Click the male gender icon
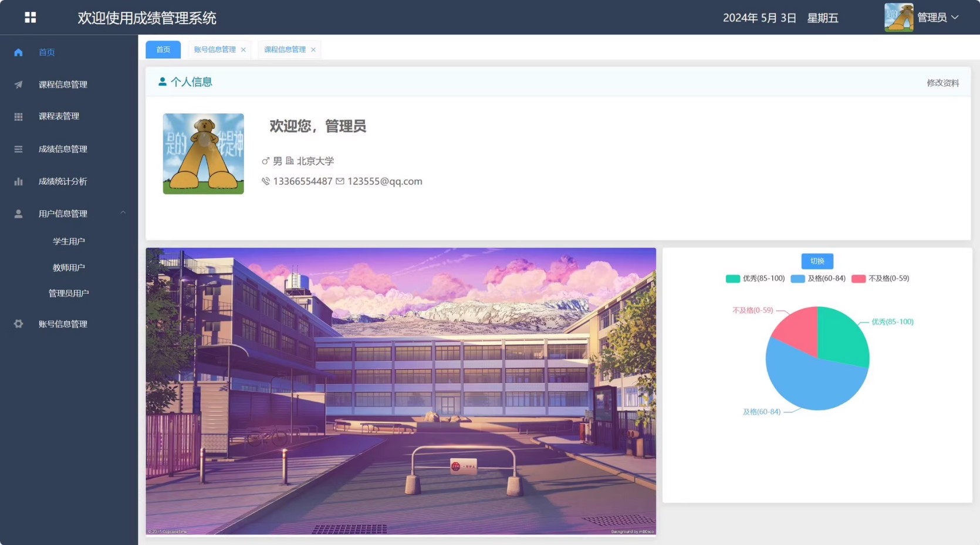 (x=265, y=161)
